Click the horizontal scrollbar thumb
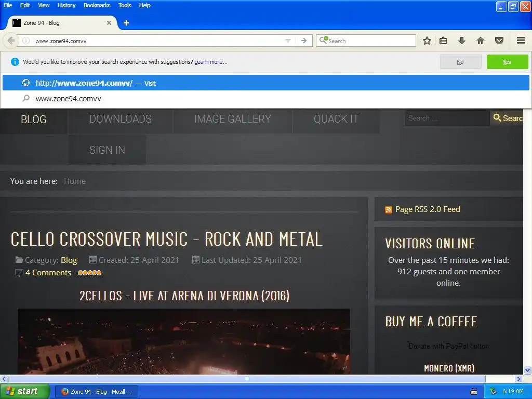Viewport: 532px width, 399px height. point(247,379)
